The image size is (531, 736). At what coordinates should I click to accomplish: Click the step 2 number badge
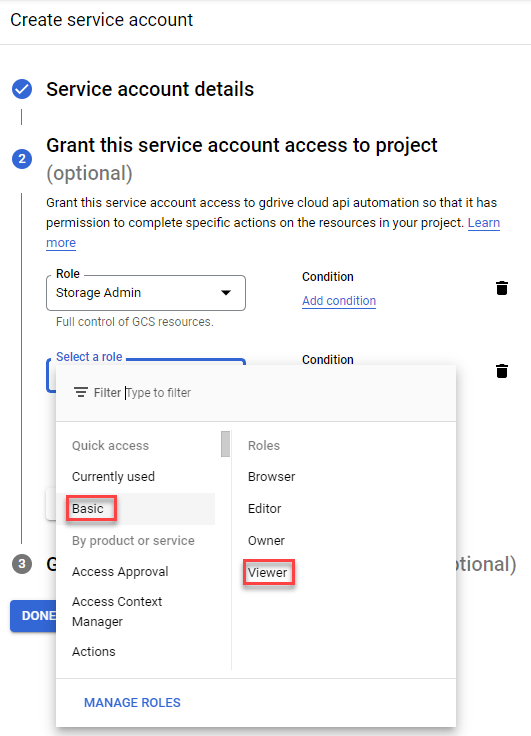click(22, 159)
